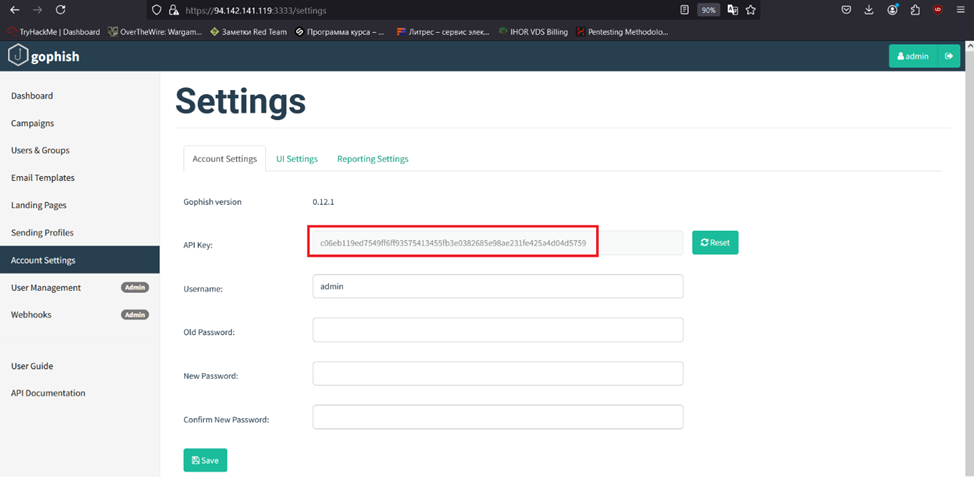Open Firefox hamburger menu icon
The image size is (974, 477).
(960, 10)
